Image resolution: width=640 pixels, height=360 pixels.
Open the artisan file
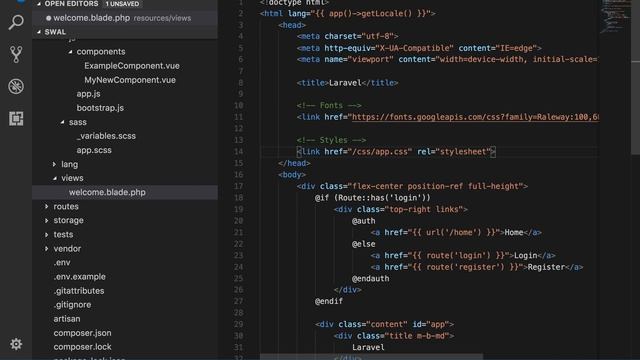click(x=67, y=319)
